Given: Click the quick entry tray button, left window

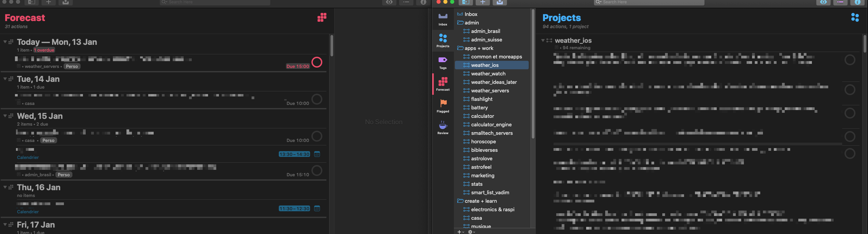Looking at the screenshot, I should (x=65, y=2).
